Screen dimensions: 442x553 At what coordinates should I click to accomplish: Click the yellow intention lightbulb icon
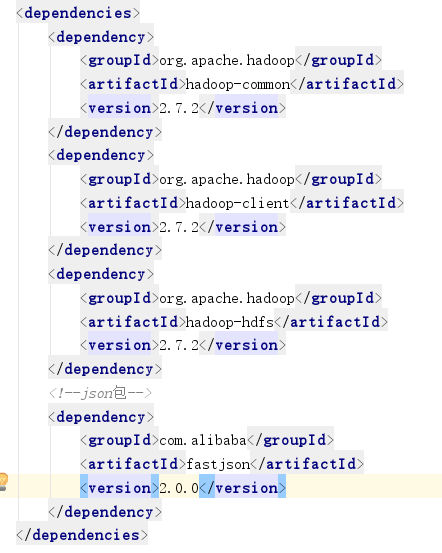3,482
